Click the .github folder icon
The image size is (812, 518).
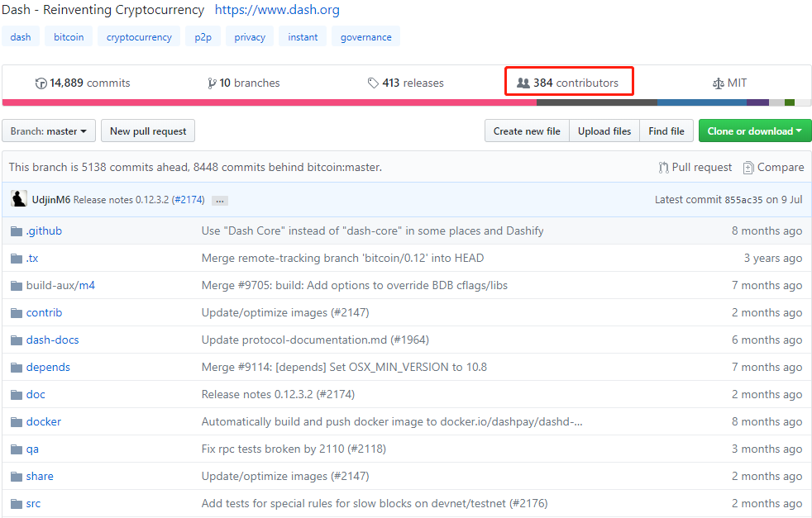point(17,230)
